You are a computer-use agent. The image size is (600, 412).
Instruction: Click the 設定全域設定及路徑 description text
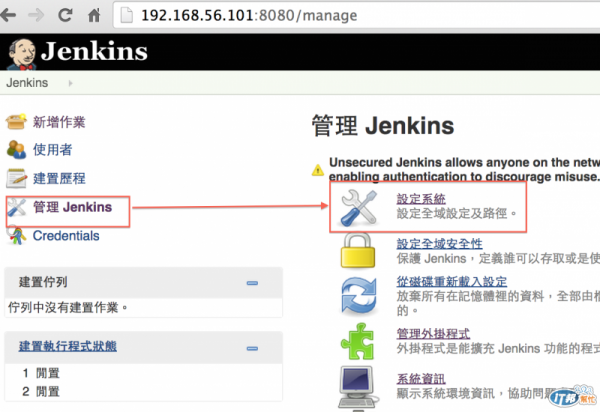457,213
